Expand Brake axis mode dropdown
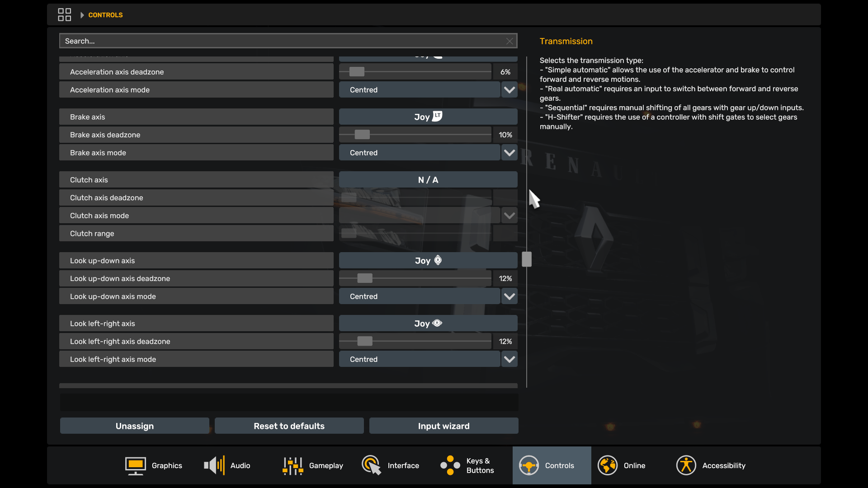This screenshot has height=488, width=868. point(509,153)
